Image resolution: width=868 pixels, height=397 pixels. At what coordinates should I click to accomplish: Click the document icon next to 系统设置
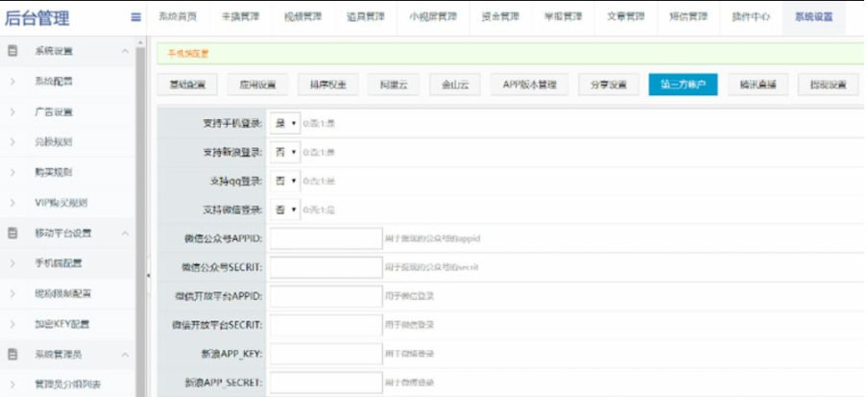[13, 50]
